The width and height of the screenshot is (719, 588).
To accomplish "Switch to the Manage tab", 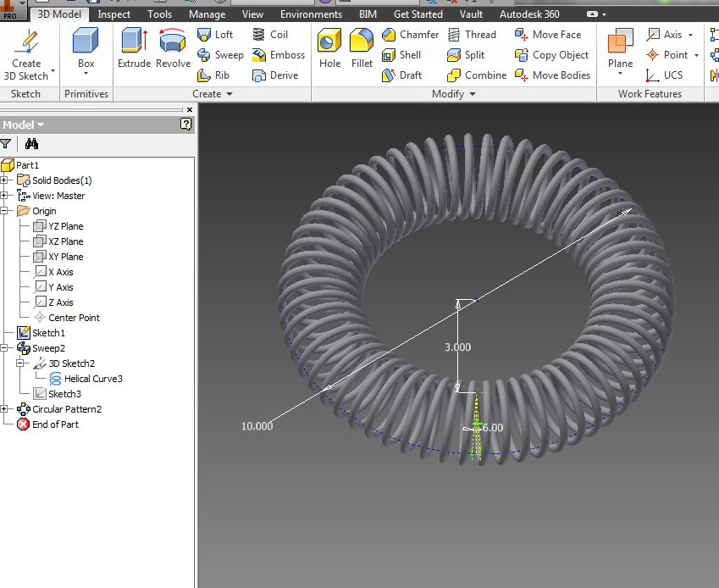I will pos(207,14).
